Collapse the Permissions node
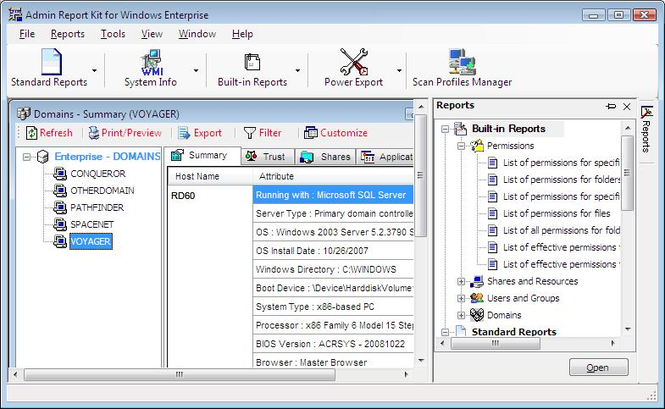 (x=461, y=146)
